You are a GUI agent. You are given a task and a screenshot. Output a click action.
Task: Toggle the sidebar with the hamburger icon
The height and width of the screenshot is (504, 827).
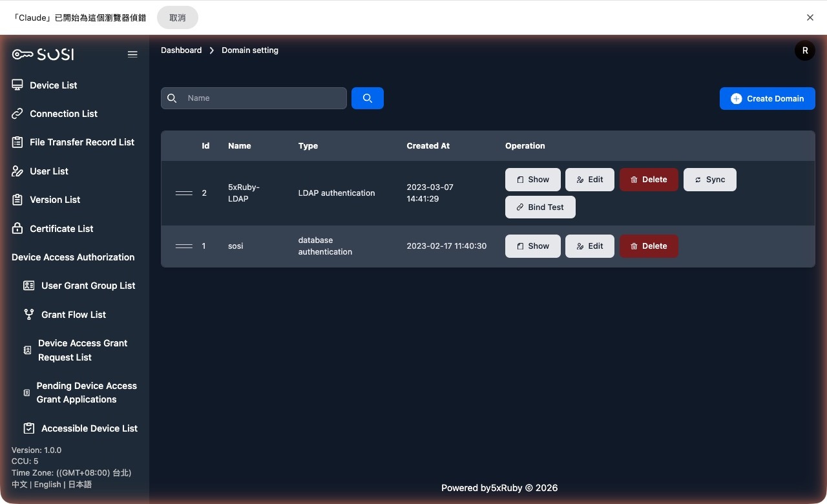click(x=132, y=54)
